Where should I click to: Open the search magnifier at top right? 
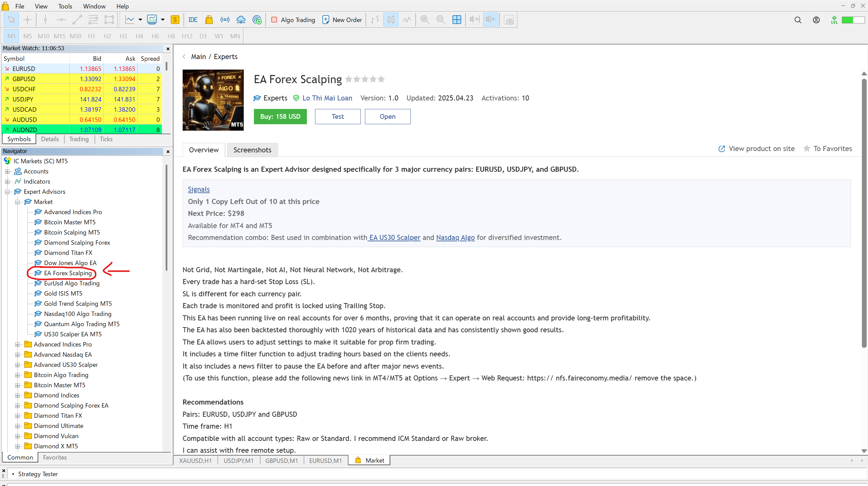tap(798, 20)
